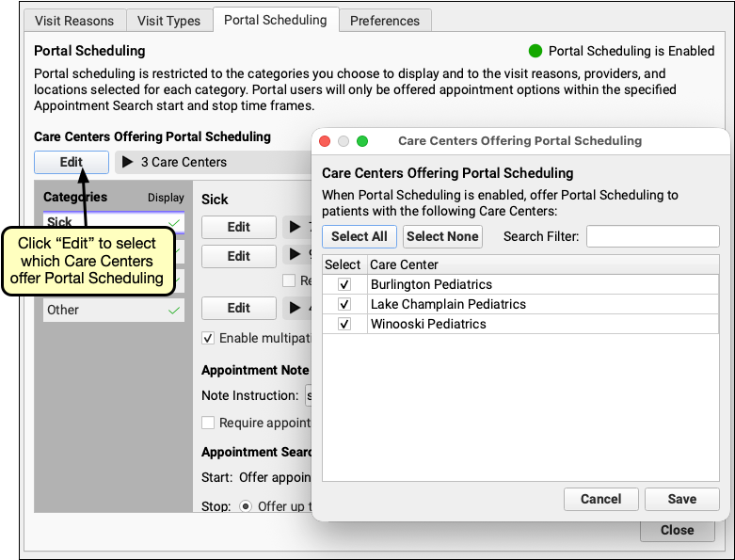
Task: Open the Visit Types tab
Action: 169,20
